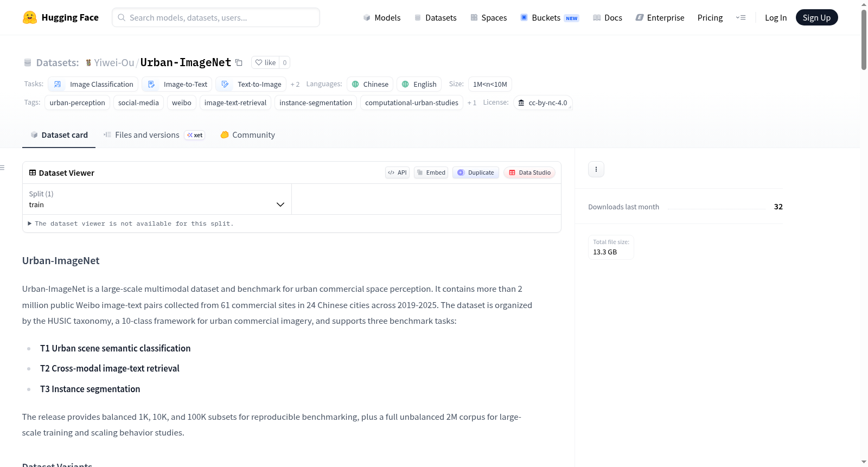Open the API button in Dataset Viewer

click(397, 172)
